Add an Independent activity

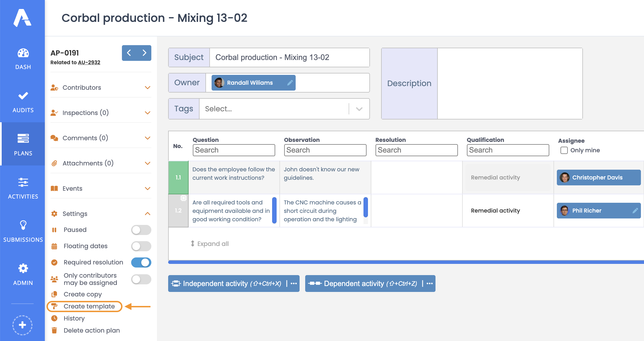(227, 284)
